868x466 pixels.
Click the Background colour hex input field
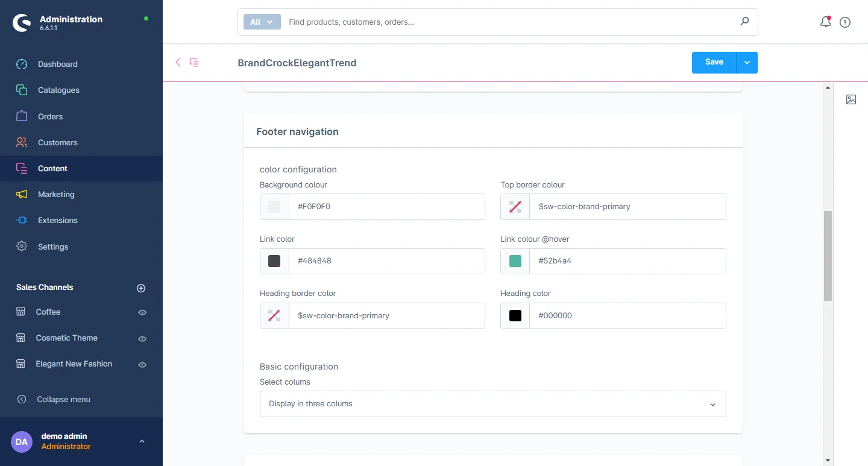tap(386, 207)
